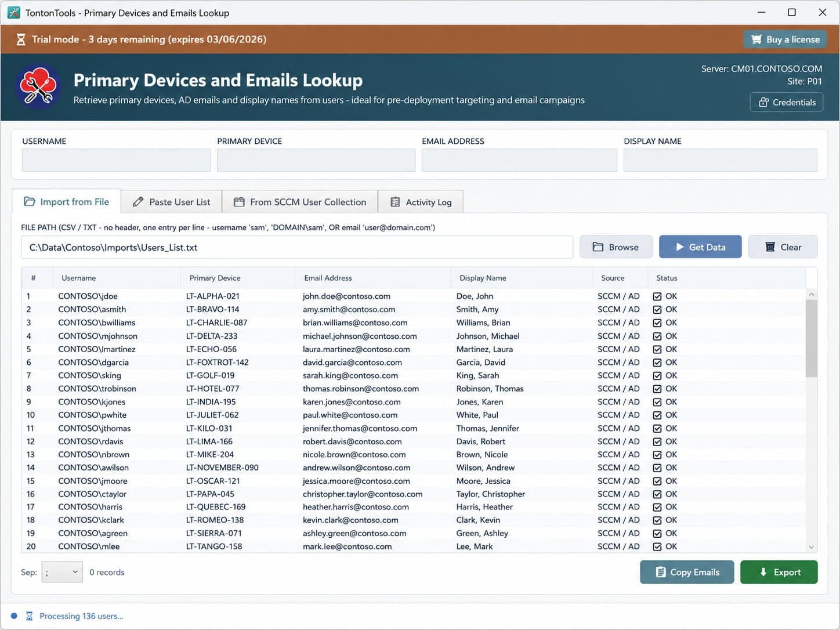Click the calendar icon on From SCCM User Collection tab
This screenshot has height=630, width=840.
(x=239, y=202)
